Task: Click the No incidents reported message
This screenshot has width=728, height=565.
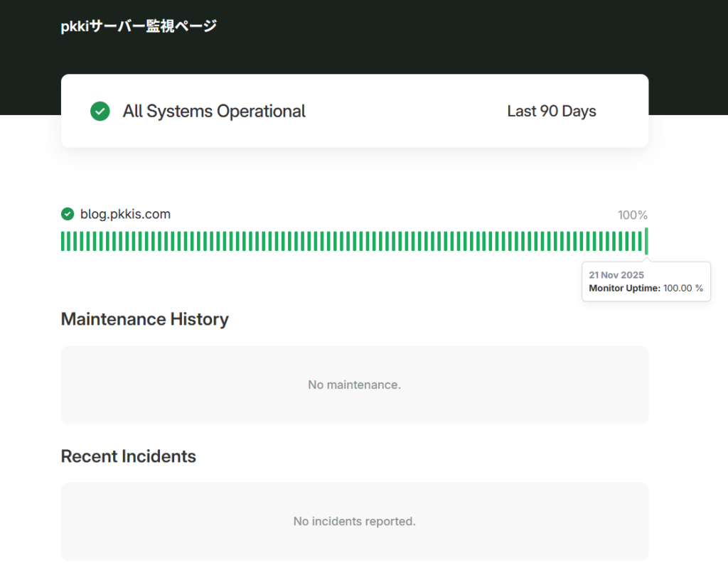Action: point(354,521)
